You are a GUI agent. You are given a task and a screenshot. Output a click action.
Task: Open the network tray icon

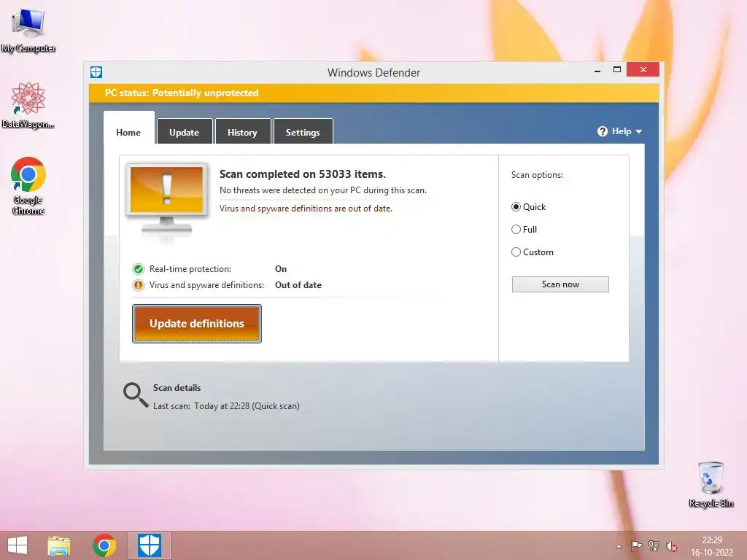point(654,546)
